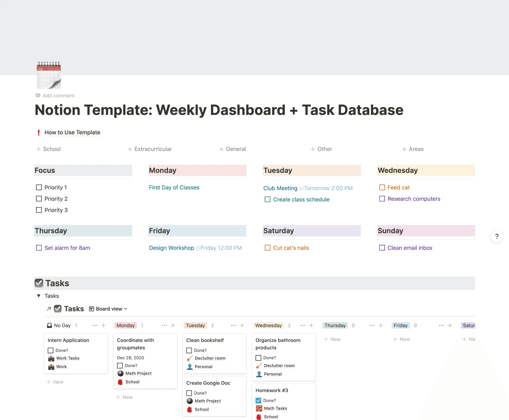
Task: Open the How to Use Template link
Action: coord(72,132)
